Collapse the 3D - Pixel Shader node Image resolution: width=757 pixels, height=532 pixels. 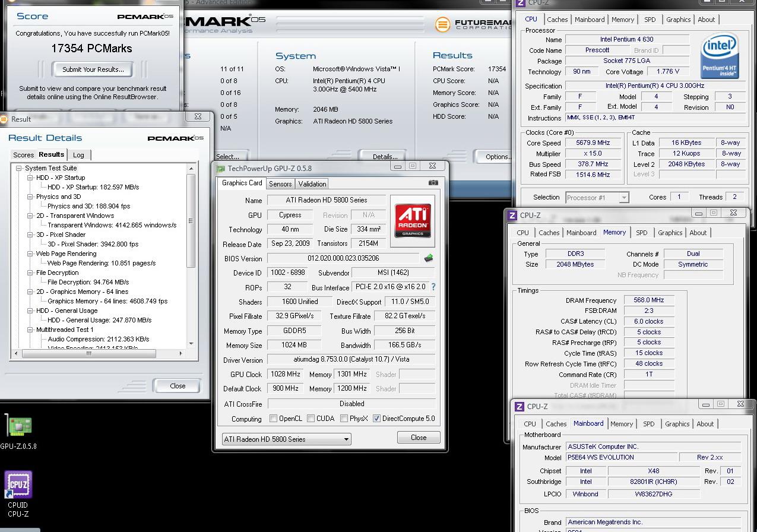coord(30,235)
